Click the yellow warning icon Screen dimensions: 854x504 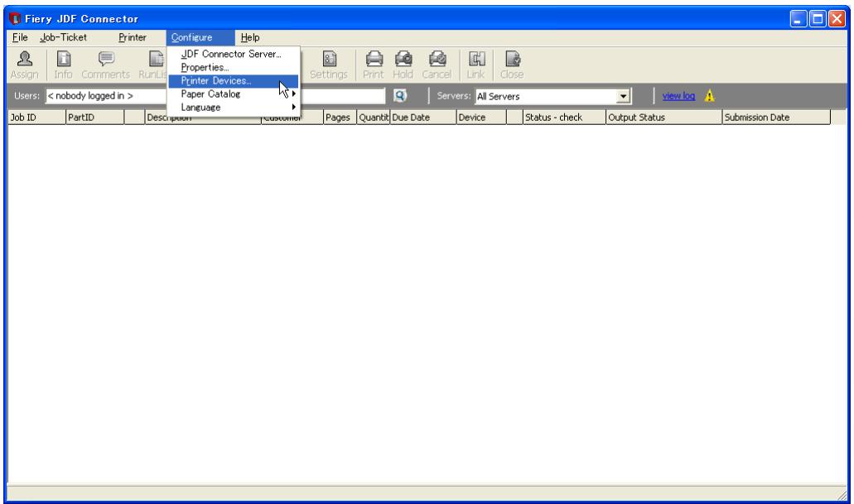click(x=709, y=96)
